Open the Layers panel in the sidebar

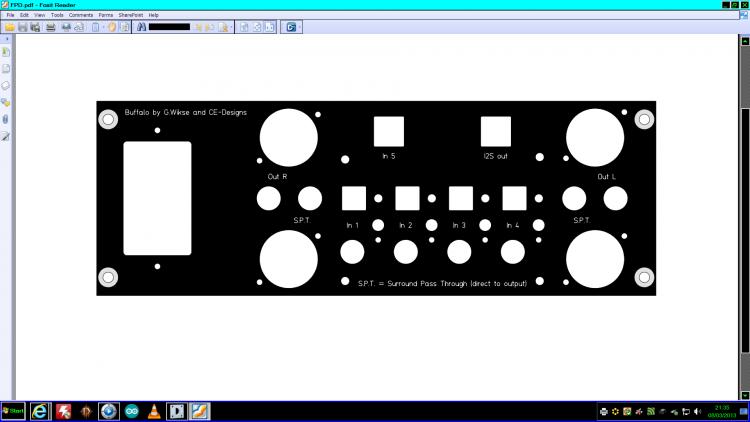coord(6,86)
